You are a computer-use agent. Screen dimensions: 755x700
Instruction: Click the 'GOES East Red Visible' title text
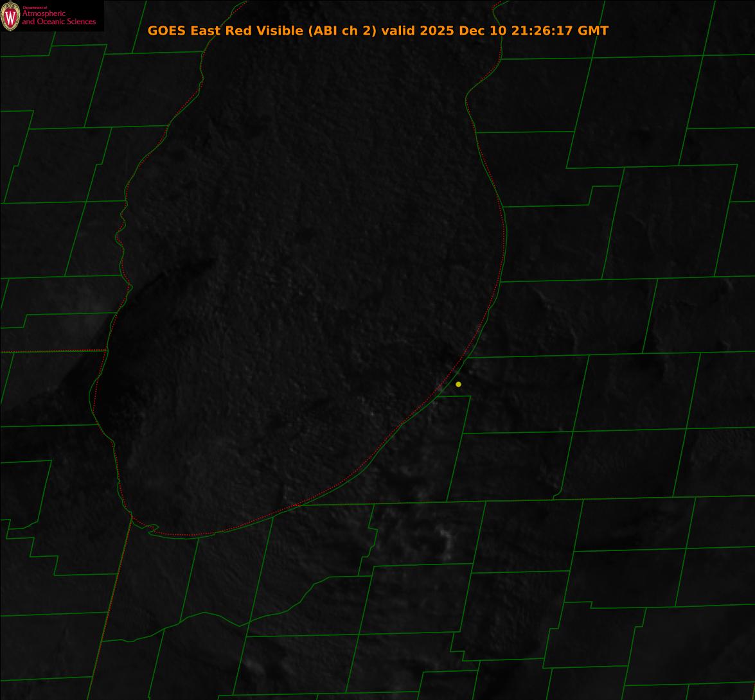(378, 31)
